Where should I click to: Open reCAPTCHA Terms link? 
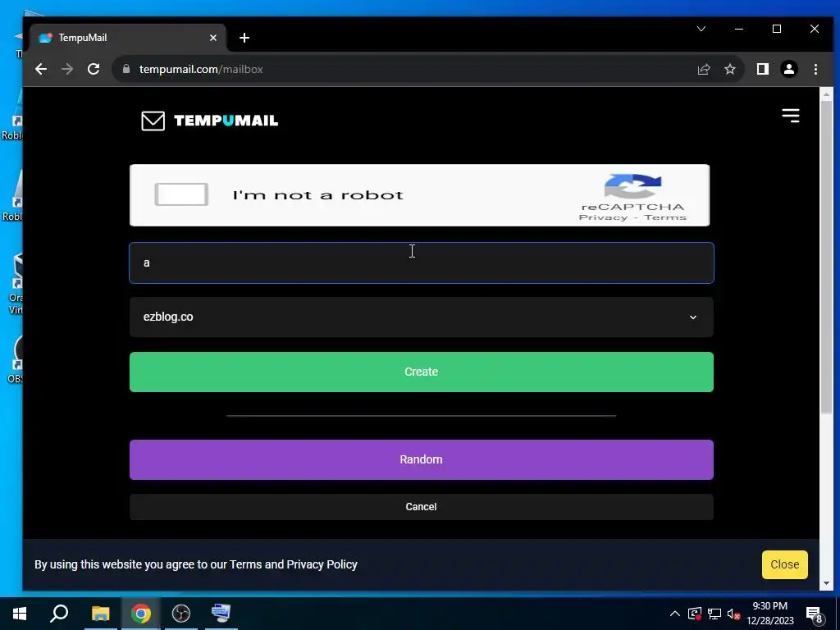pos(664,217)
